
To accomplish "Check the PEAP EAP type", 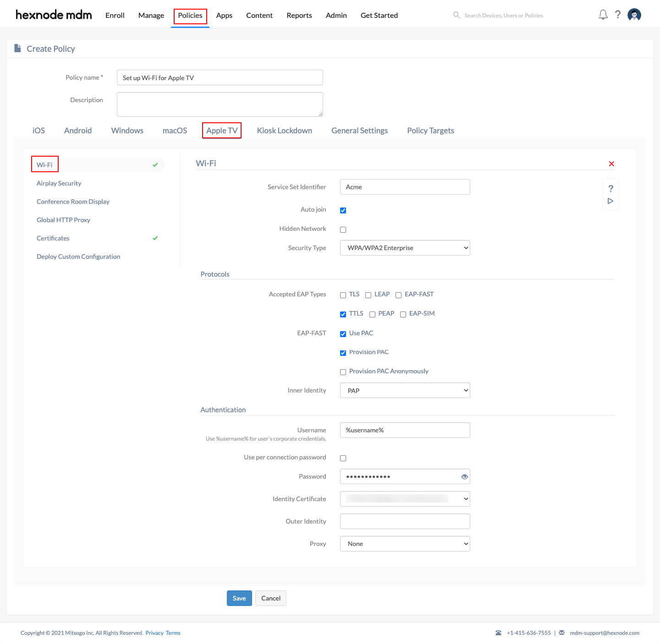I will tap(372, 314).
